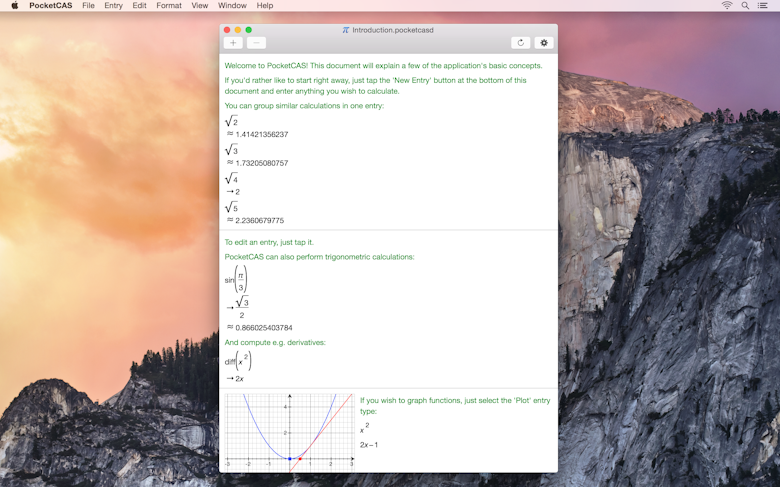Open the Help menu
This screenshot has height=487, width=780.
(x=265, y=5)
